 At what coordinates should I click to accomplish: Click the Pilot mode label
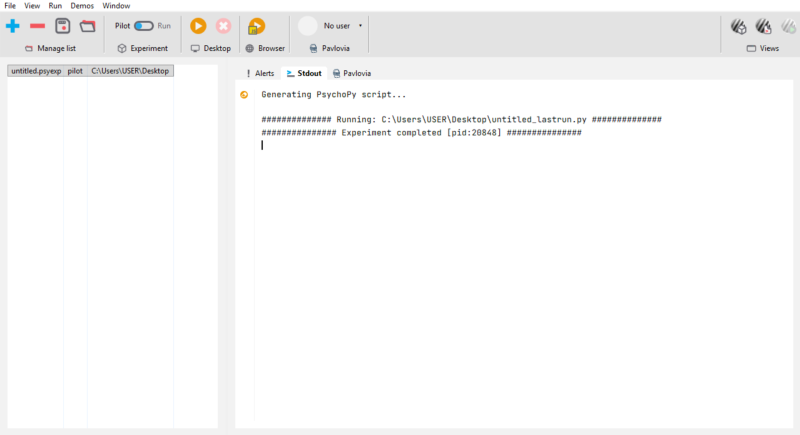(x=122, y=26)
